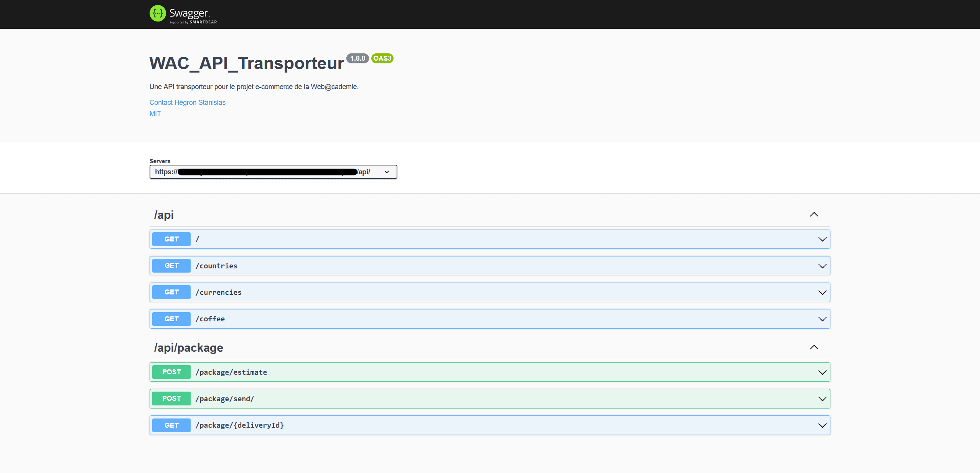
Task: Collapse the /api/package section chevron
Action: pyautogui.click(x=814, y=347)
